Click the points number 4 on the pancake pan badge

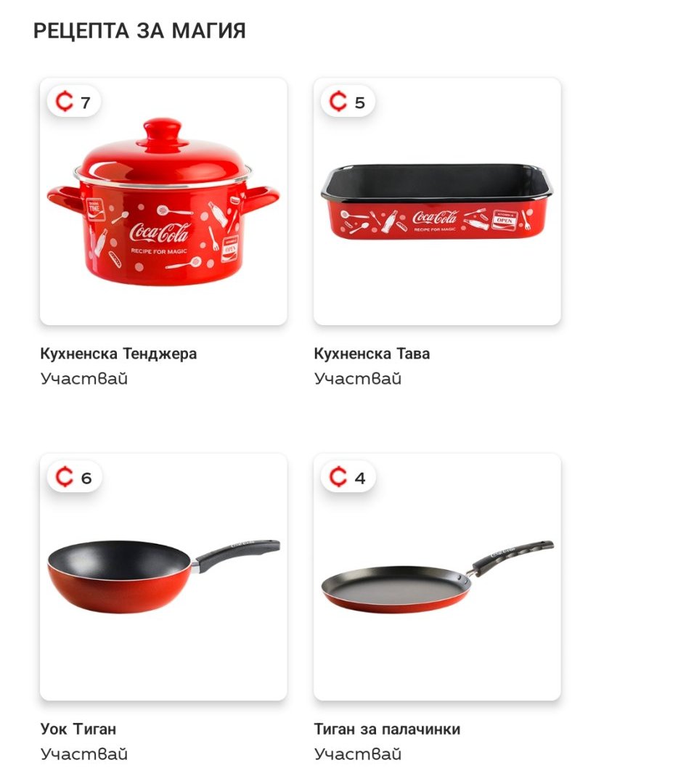(360, 478)
